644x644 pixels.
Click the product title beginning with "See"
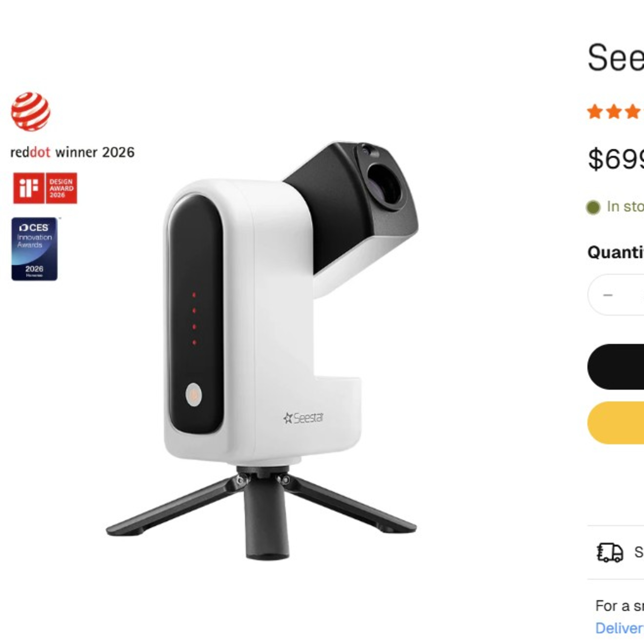tap(616, 57)
